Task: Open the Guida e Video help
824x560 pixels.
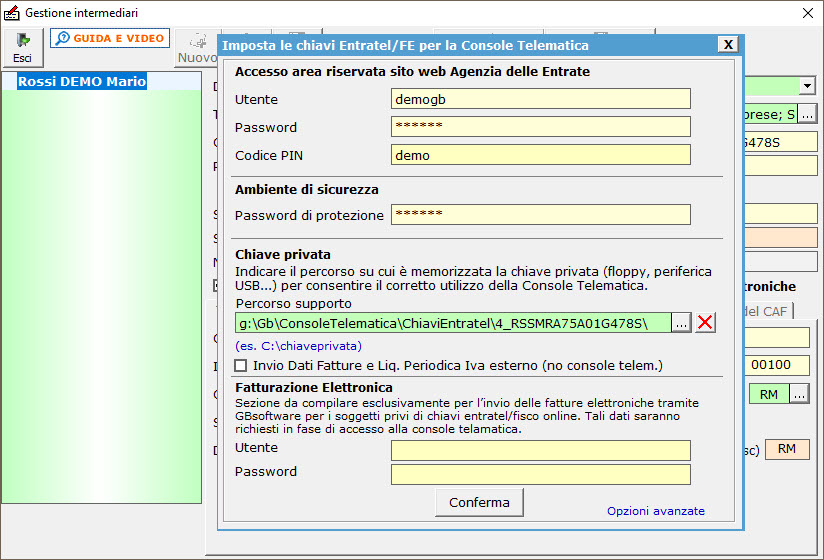Action: (110, 38)
